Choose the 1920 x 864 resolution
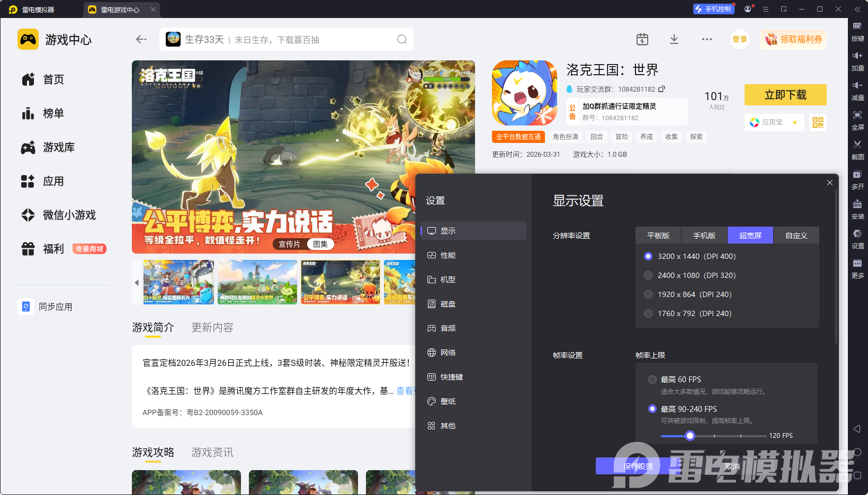This screenshot has height=495, width=868. (x=648, y=294)
